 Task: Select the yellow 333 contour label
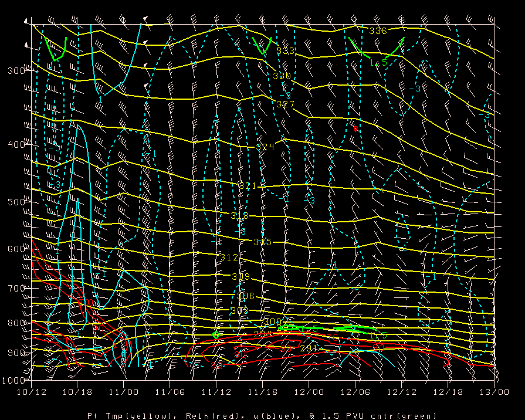(x=286, y=52)
